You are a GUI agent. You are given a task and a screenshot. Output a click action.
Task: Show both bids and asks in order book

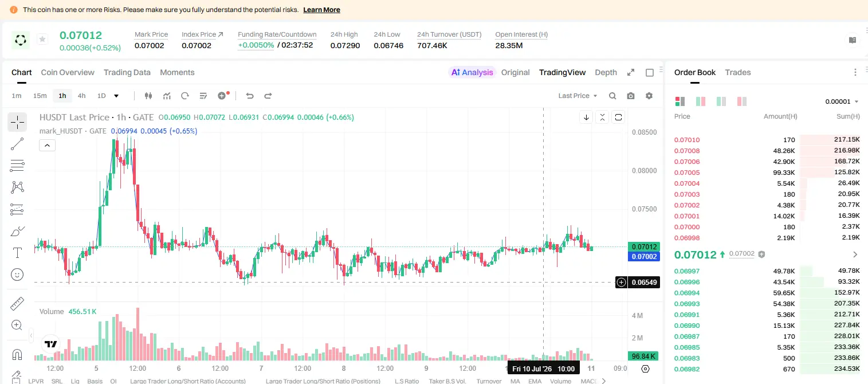coord(680,101)
